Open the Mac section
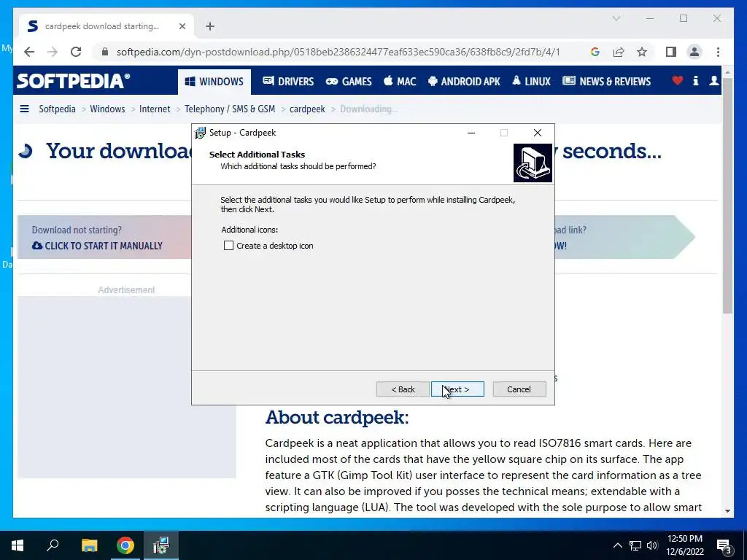This screenshot has width=747, height=560. [x=400, y=82]
